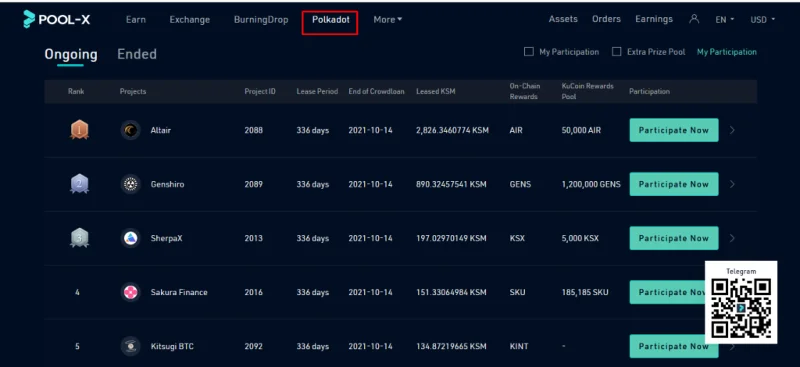Click the POOL-X logo
The height and width of the screenshot is (367, 800).
57,19
